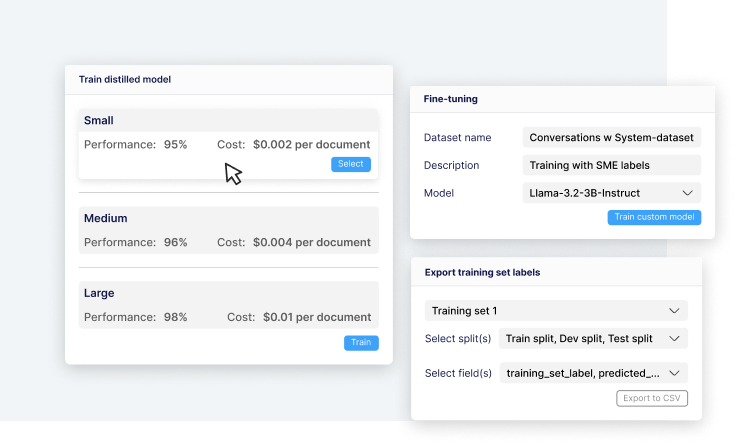Open the Select split(s) dropdown
The image size is (740, 445).
(x=593, y=338)
